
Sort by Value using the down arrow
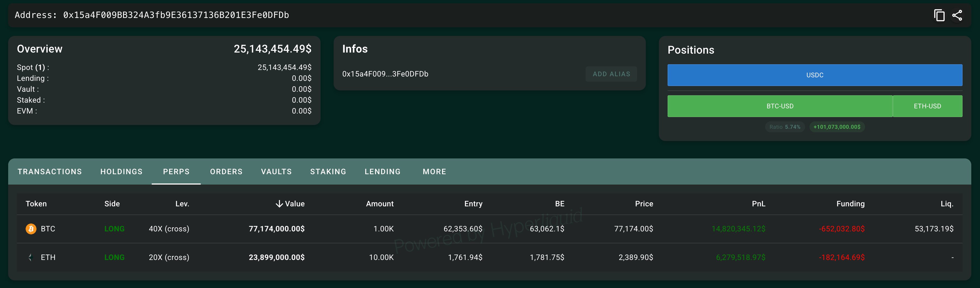click(x=279, y=204)
